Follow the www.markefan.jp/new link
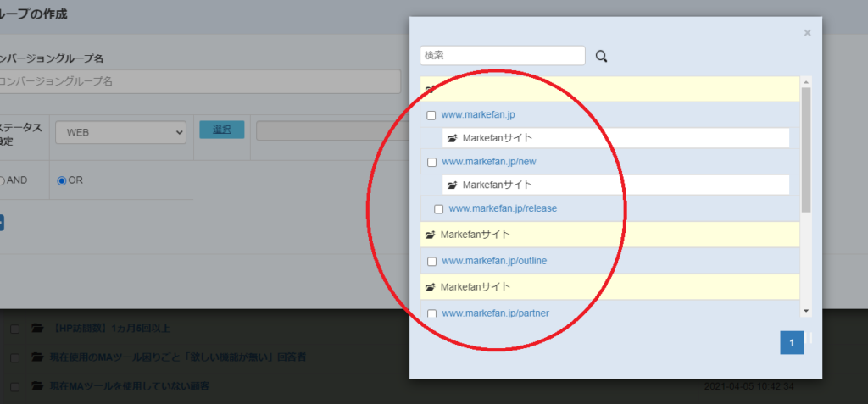 pos(489,162)
